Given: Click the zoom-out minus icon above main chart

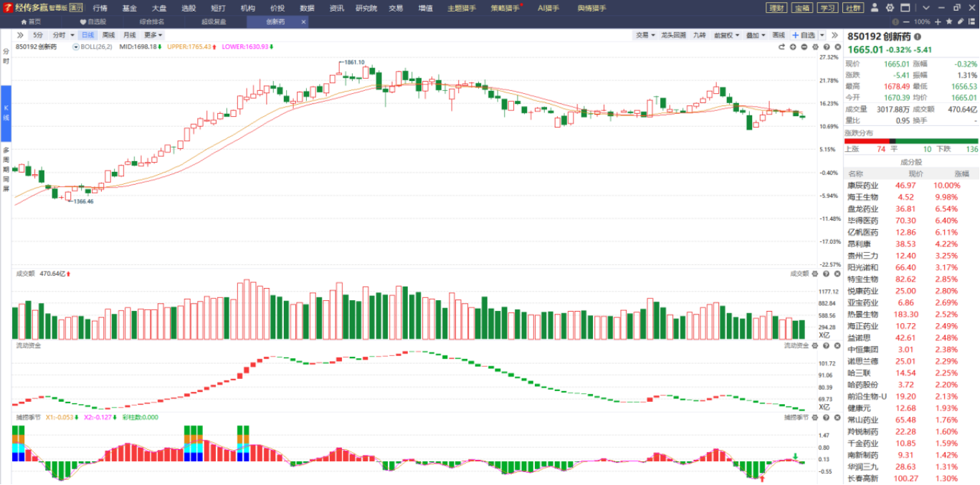Looking at the screenshot, I should coord(804,47).
